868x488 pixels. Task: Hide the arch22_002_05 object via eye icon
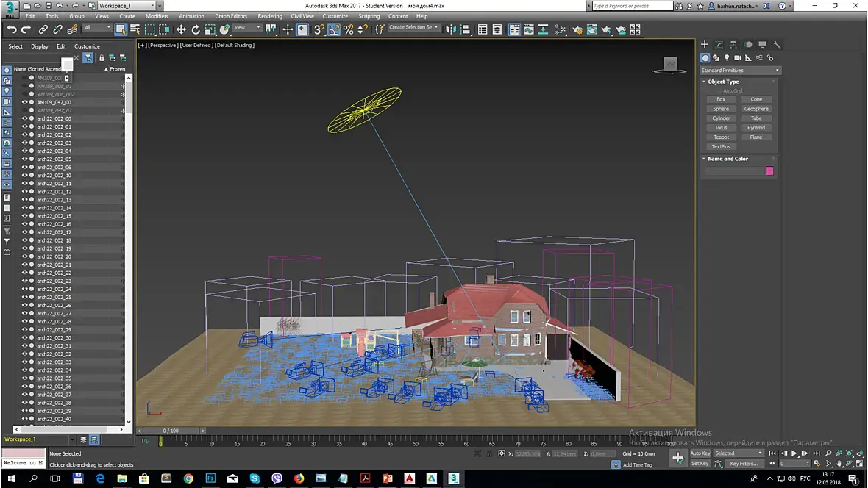[x=24, y=159]
